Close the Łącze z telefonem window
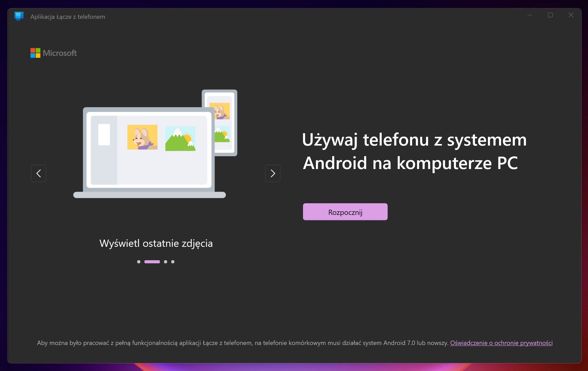Image resolution: width=588 pixels, height=371 pixels. [x=571, y=15]
